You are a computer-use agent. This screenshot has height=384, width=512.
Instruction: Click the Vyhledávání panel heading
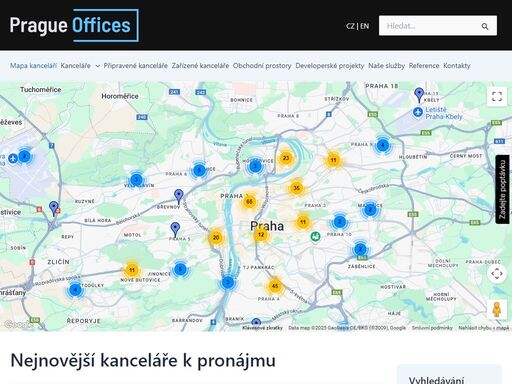436,380
